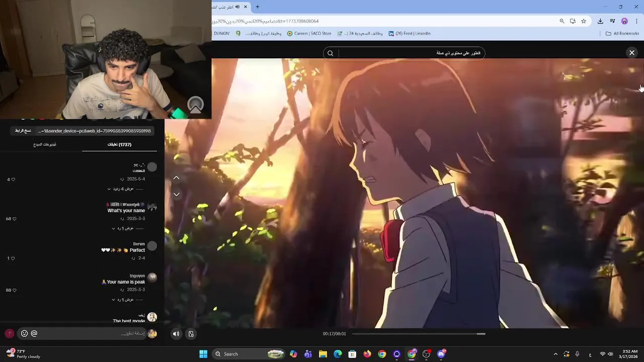Open the Windows Start menu
The image size is (644, 362).
(x=203, y=354)
